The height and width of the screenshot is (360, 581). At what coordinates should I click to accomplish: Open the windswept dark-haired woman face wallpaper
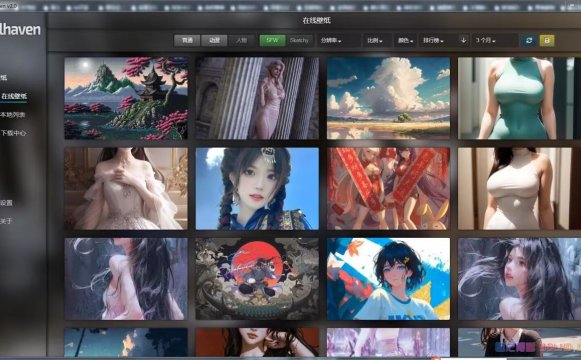pyautogui.click(x=519, y=279)
